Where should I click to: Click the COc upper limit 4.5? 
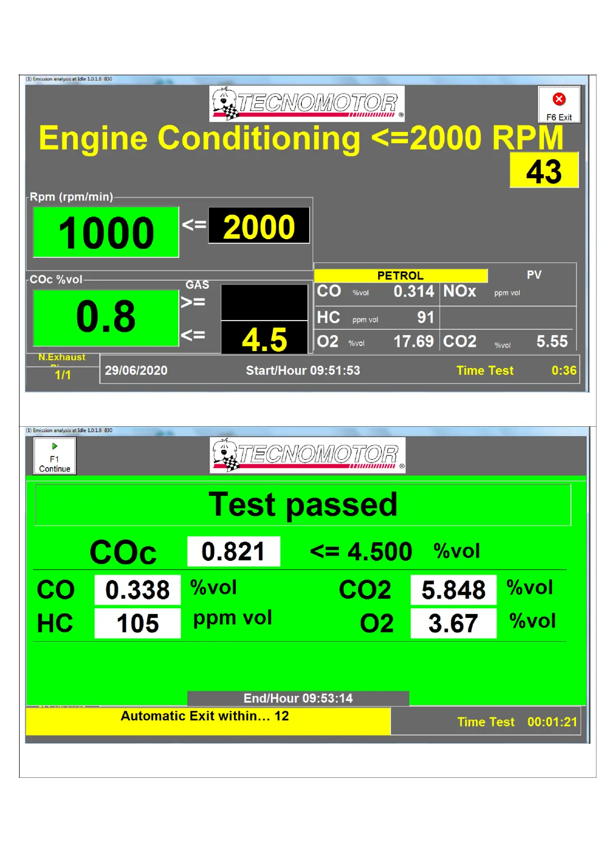[264, 338]
